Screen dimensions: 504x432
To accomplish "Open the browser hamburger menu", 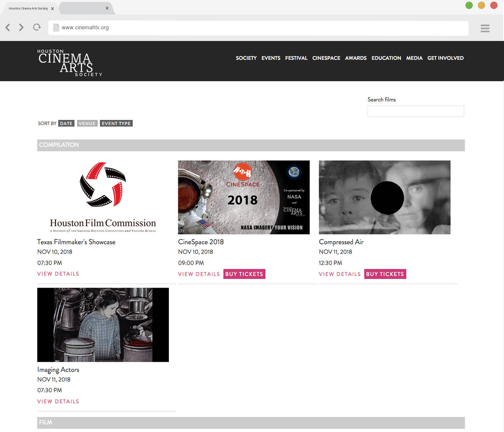I will coord(485,28).
